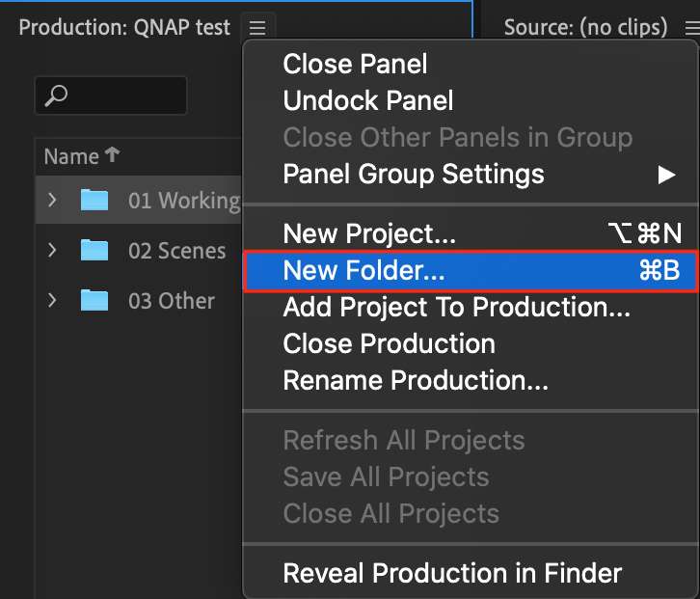Select Undock Panel menu item

point(471,100)
